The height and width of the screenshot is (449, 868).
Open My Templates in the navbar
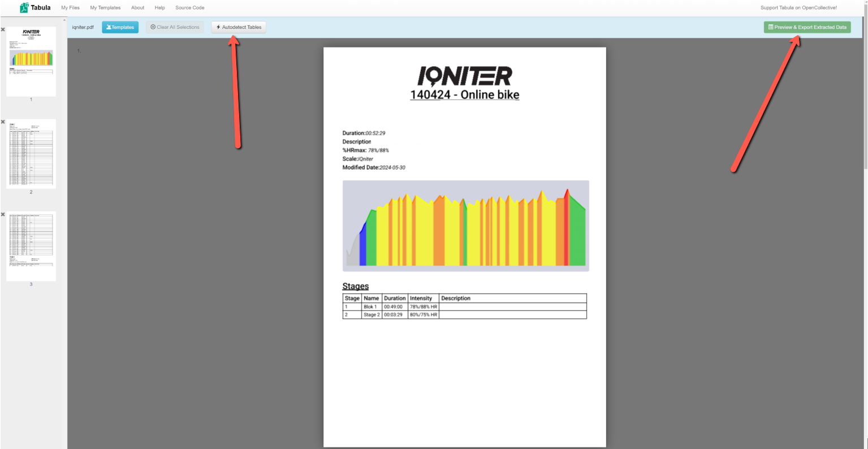(x=105, y=8)
